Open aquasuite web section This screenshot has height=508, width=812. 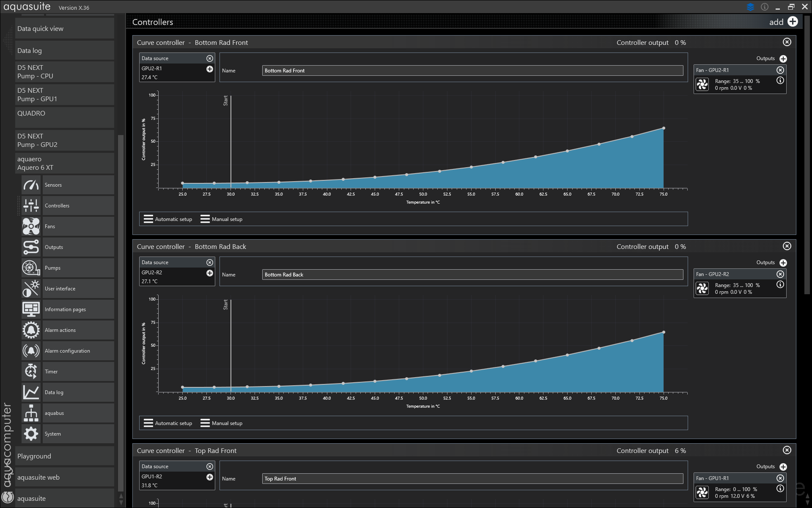click(65, 477)
